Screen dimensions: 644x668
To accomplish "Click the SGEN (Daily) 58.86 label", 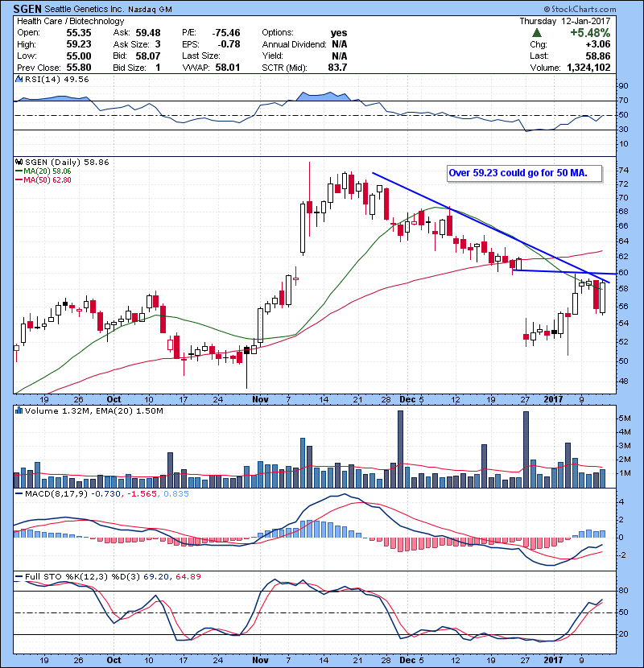I will [x=67, y=163].
